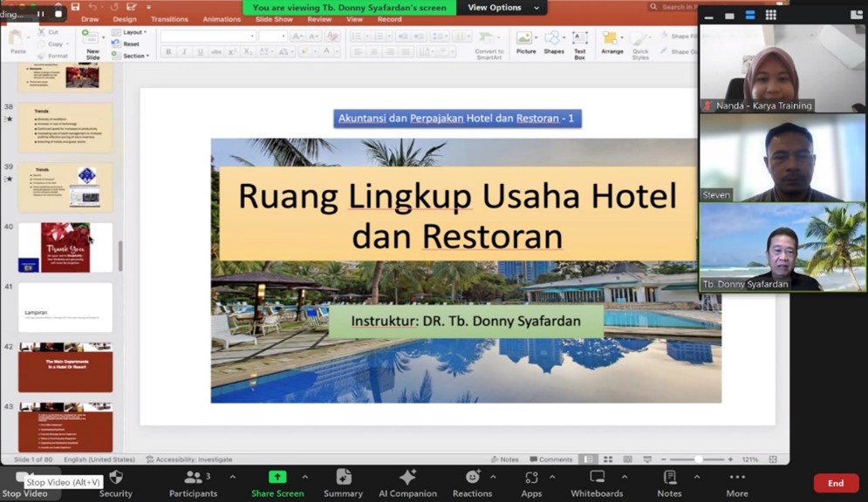Viewport: 868px width, 502px height.
Task: Switch to the Transitions tab
Action: click(169, 19)
